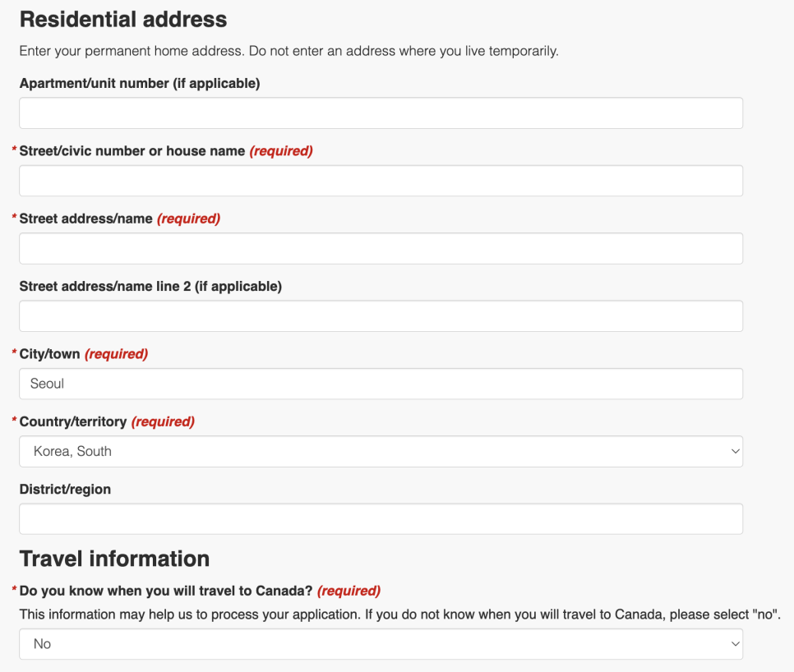Screen dimensions: 794x672
Task: Click the City/town (required) label
Action: [x=84, y=354]
